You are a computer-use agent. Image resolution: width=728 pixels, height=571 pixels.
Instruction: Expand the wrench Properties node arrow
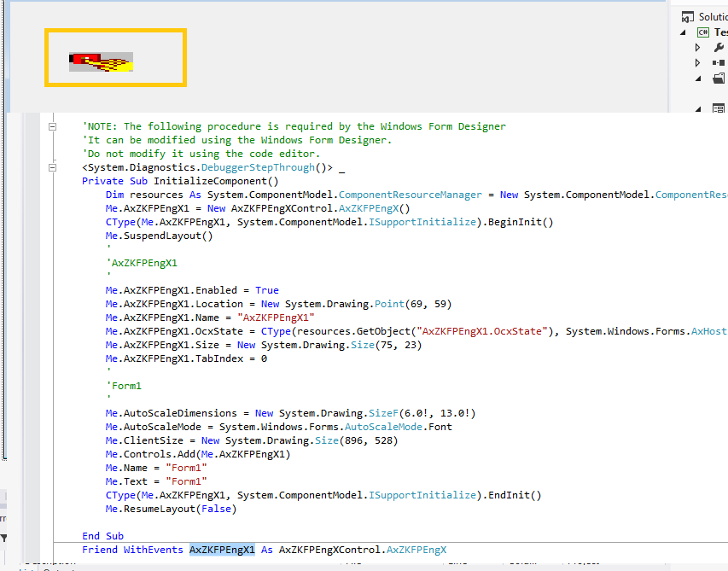[x=697, y=47]
